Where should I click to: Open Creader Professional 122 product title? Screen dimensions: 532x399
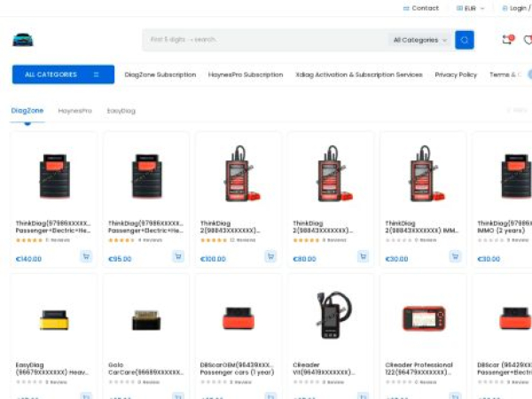(419, 369)
